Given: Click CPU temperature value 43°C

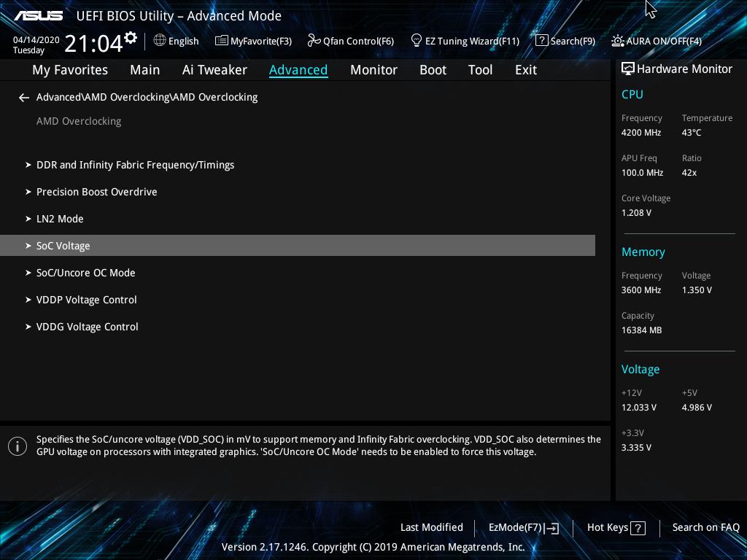Looking at the screenshot, I should click(692, 133).
